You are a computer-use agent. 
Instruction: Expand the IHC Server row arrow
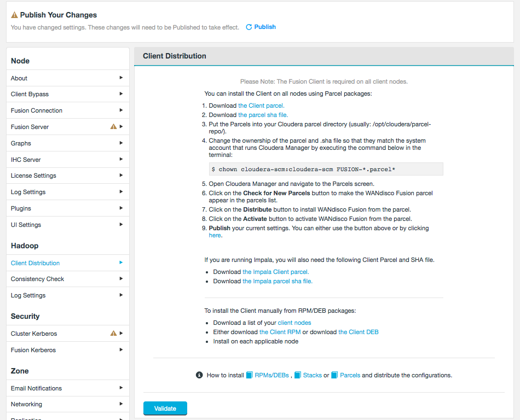tap(121, 159)
